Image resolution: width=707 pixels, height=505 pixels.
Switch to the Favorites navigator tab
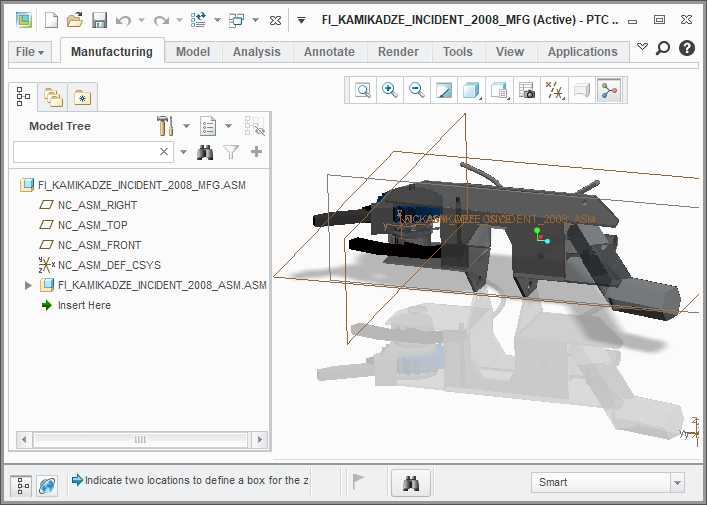pyautogui.click(x=83, y=97)
